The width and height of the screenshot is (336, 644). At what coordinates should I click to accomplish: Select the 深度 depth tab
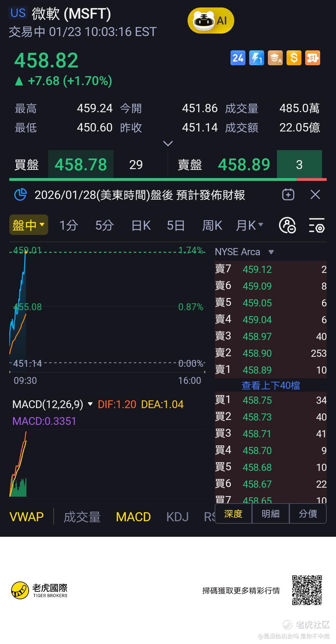click(233, 514)
